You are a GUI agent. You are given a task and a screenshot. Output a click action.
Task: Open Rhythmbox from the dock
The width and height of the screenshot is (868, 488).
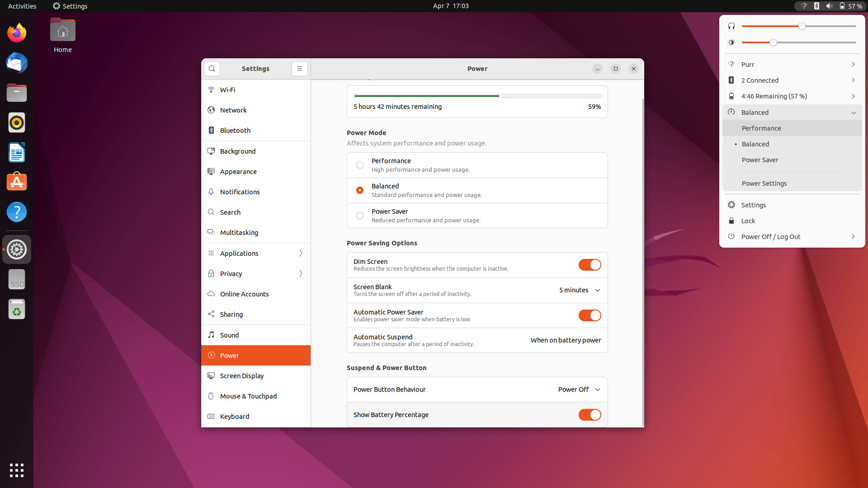pos(16,122)
